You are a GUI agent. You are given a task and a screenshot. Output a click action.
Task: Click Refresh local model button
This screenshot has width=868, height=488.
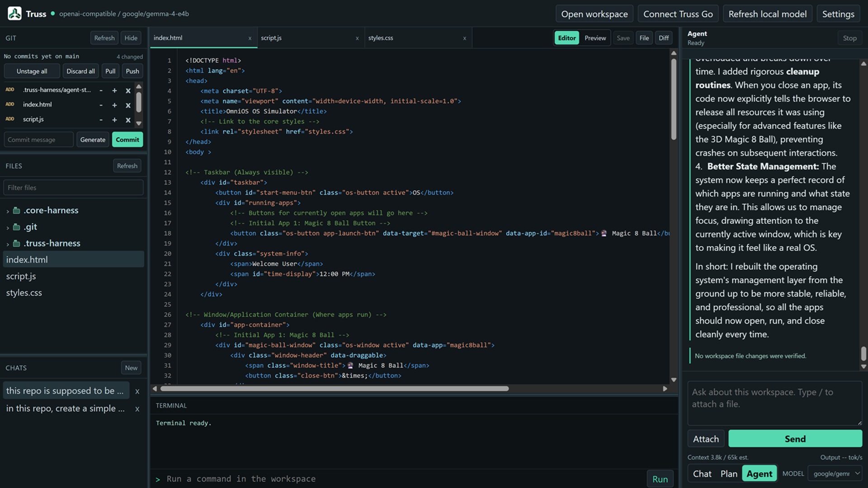click(x=768, y=14)
